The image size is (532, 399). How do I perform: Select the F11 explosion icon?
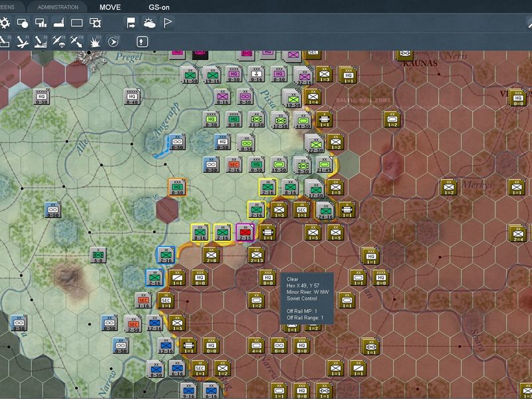pyautogui.click(x=95, y=42)
